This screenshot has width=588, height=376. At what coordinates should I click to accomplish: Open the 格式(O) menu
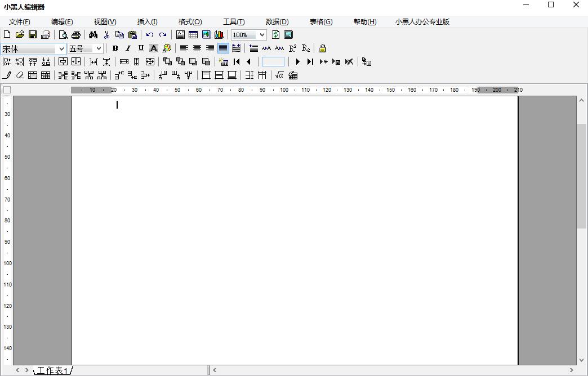tap(190, 22)
